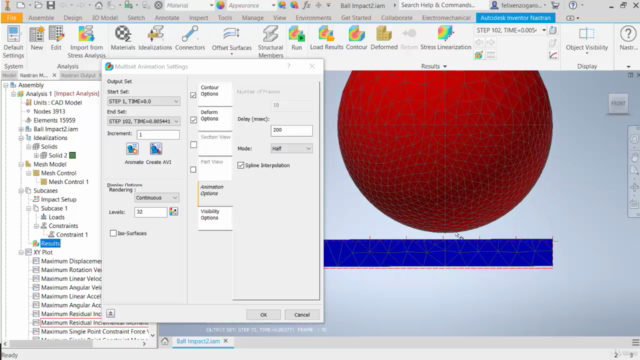This screenshot has height=360, width=640.
Task: Open the Mode Half dropdown
Action: pyautogui.click(x=291, y=149)
